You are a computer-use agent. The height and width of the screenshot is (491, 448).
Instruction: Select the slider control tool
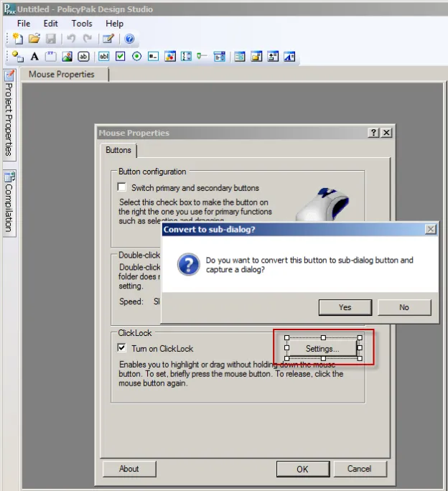tap(202, 57)
